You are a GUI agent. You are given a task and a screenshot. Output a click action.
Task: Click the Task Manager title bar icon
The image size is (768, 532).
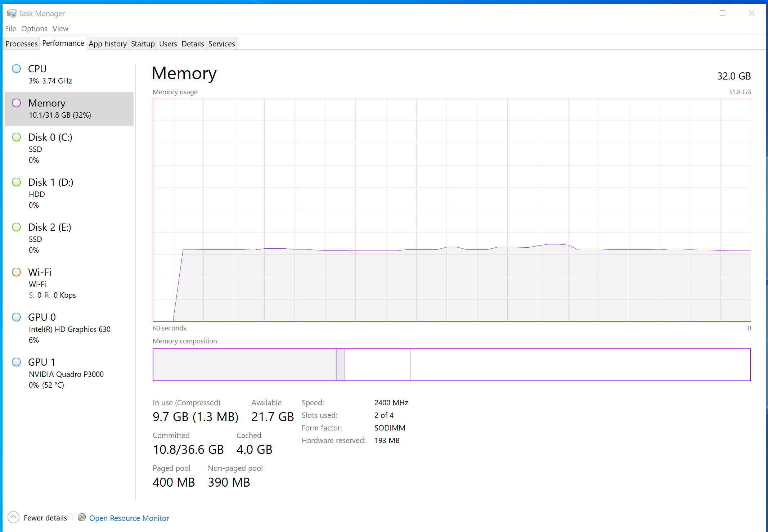pyautogui.click(x=12, y=13)
